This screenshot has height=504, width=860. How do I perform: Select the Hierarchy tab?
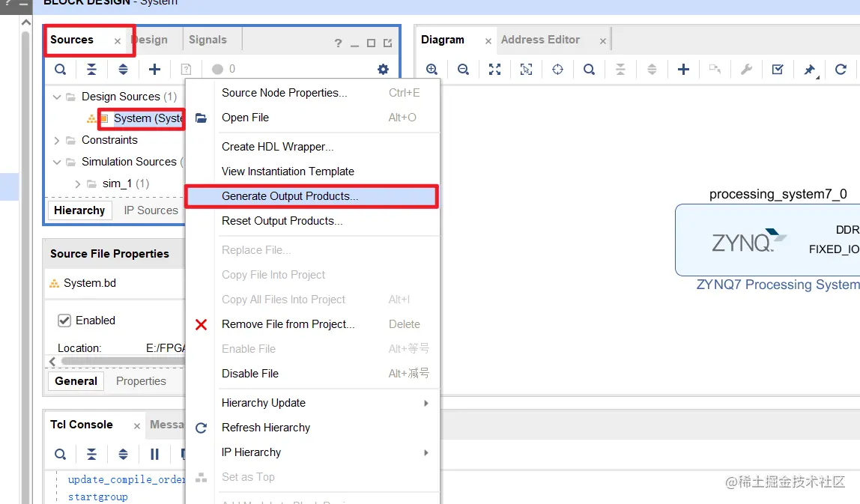click(79, 210)
